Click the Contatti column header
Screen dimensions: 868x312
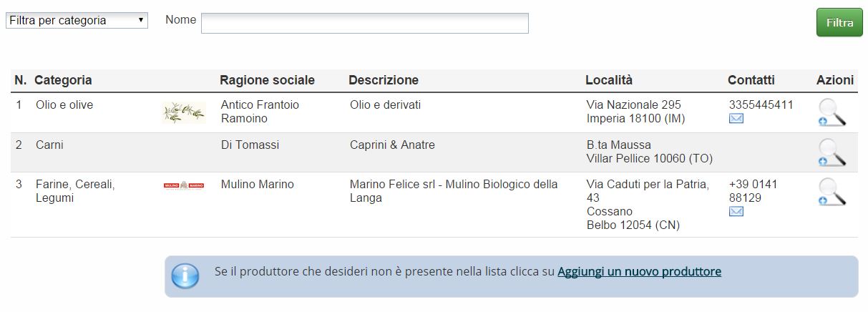pos(751,80)
